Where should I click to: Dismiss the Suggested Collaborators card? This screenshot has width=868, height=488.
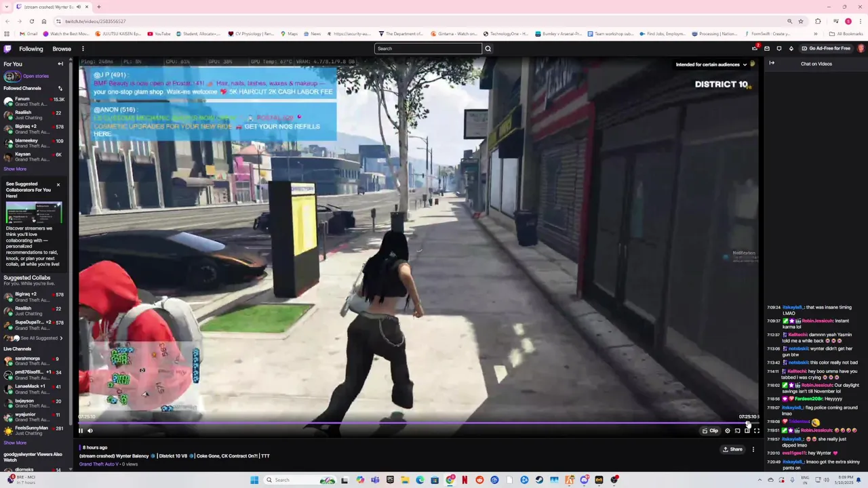pyautogui.click(x=58, y=184)
